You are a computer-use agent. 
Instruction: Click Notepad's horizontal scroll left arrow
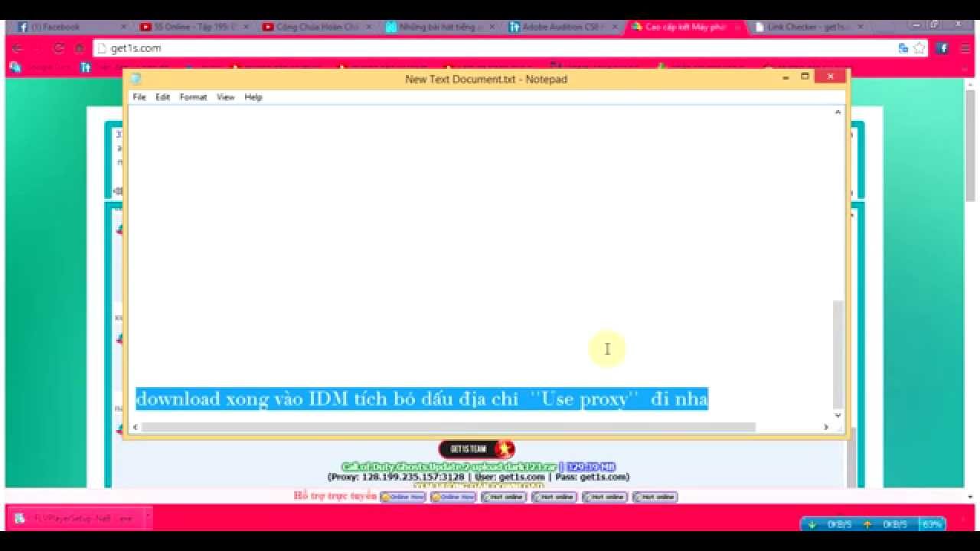click(x=137, y=427)
